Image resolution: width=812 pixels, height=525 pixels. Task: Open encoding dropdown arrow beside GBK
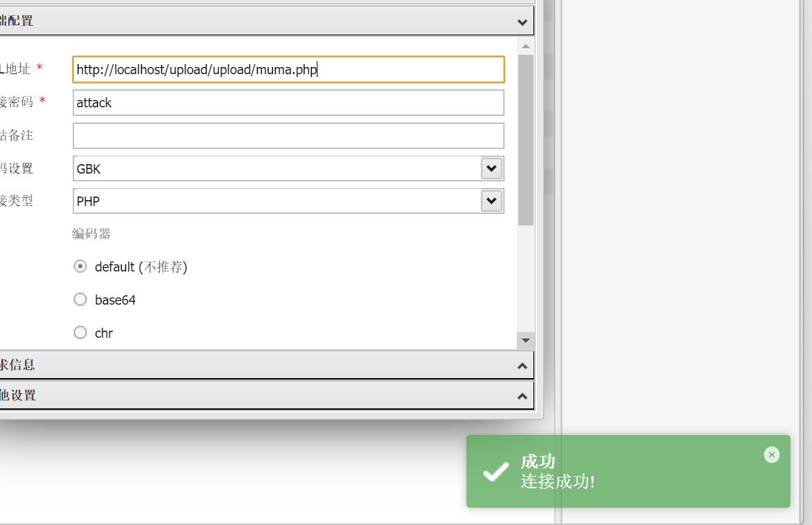[x=492, y=169]
